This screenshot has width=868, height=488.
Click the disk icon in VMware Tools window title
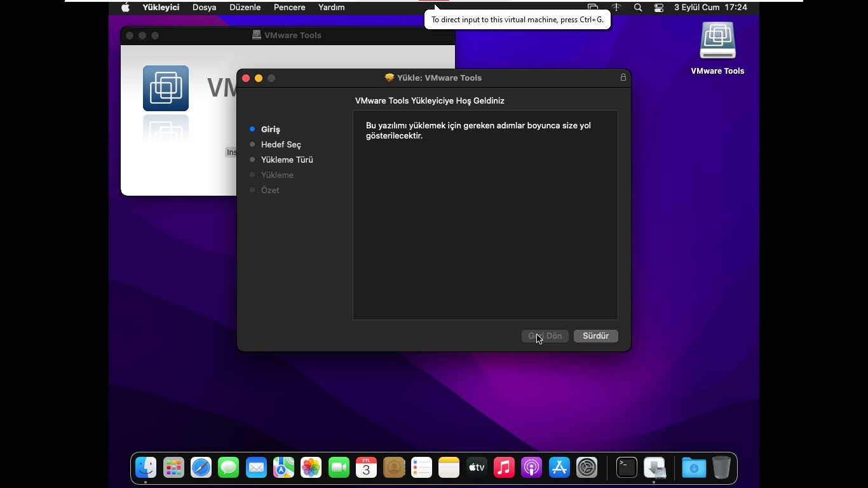click(257, 35)
